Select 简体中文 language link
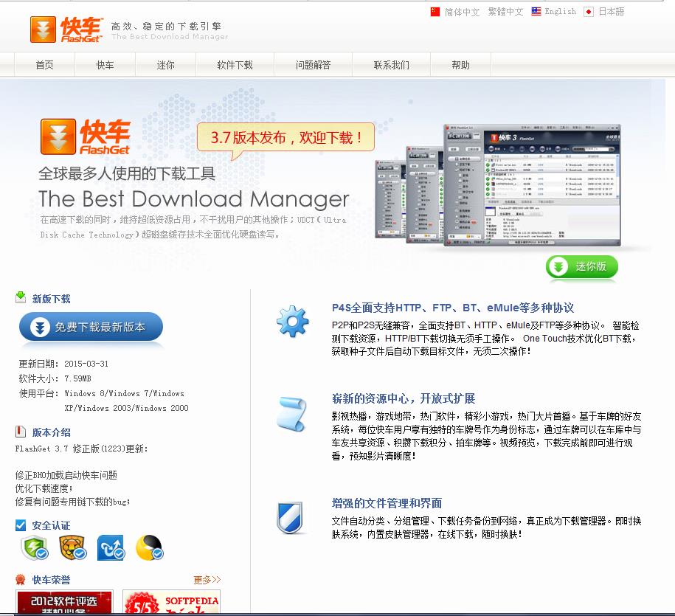This screenshot has height=616, width=675. [x=462, y=12]
